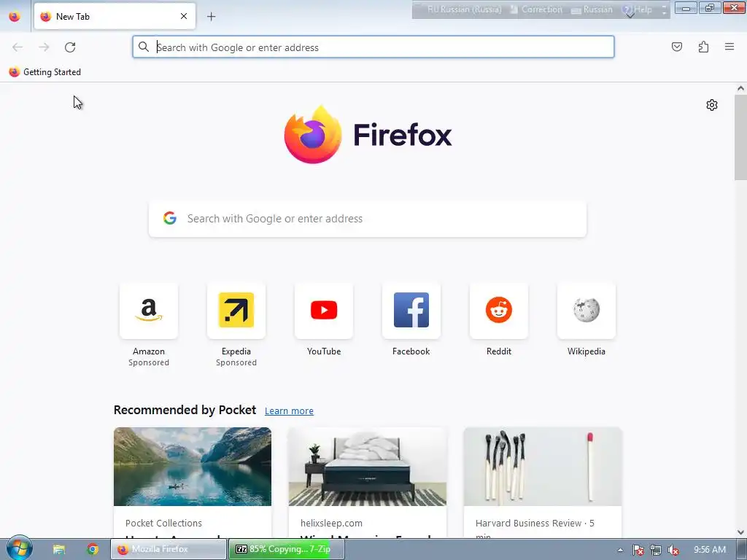
Task: Launch Chrome from the taskbar
Action: pyautogui.click(x=93, y=549)
